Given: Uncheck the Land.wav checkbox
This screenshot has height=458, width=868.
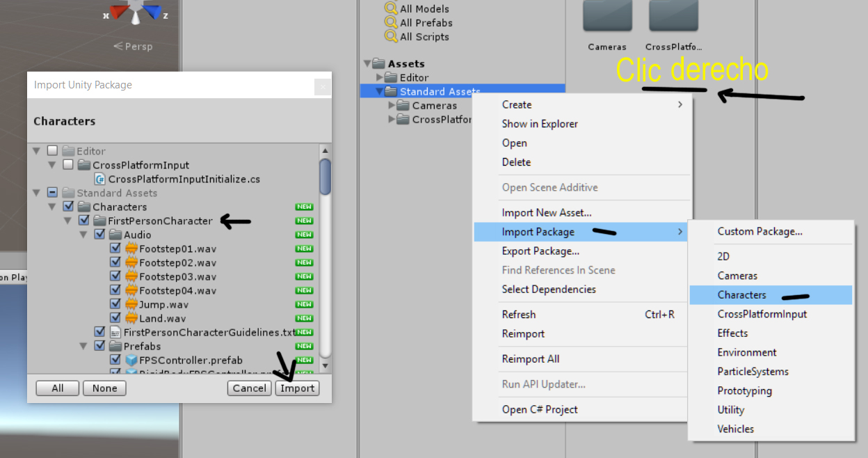Looking at the screenshot, I should [x=115, y=318].
